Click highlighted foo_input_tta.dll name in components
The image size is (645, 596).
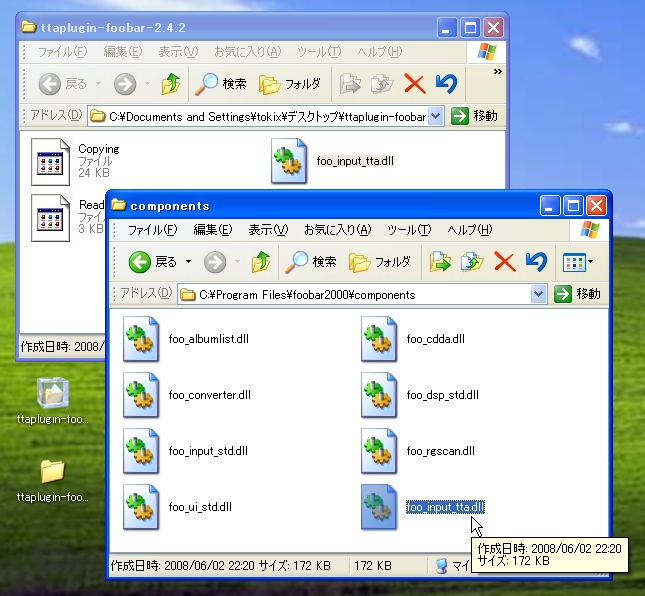pos(445,507)
